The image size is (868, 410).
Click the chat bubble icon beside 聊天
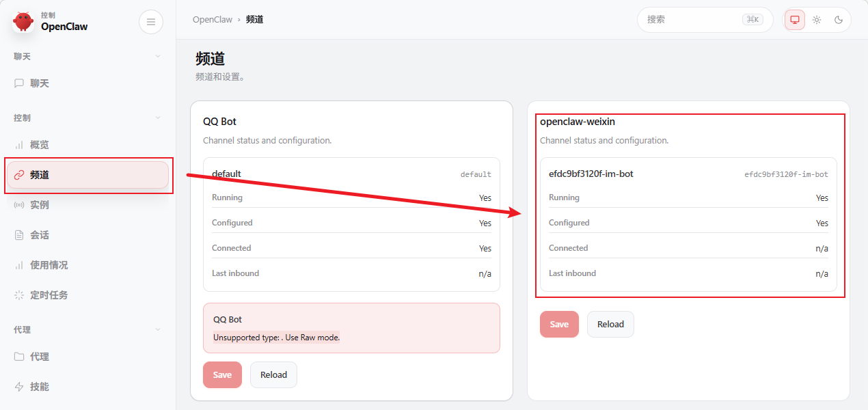[19, 83]
